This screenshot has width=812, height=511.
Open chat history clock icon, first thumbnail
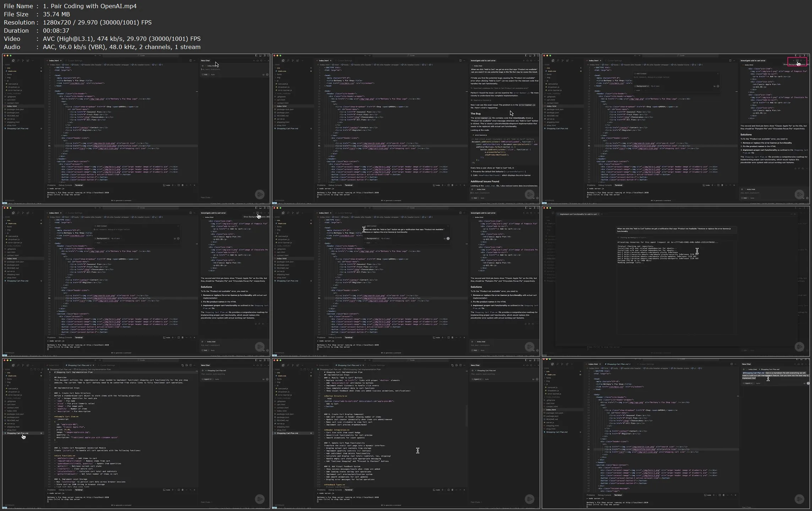point(261,61)
